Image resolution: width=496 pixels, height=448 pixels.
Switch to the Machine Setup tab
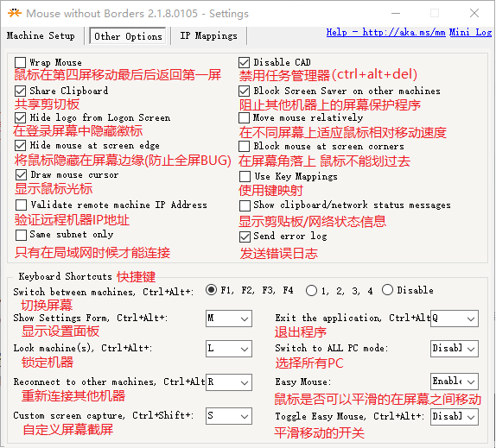coord(41,35)
